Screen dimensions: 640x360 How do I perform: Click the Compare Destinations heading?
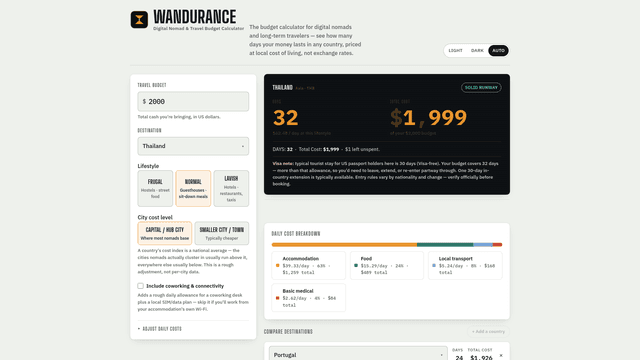[288, 331]
